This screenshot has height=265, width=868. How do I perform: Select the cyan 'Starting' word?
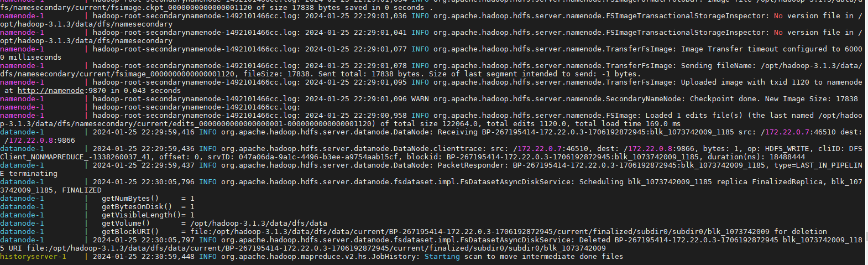pos(442,257)
